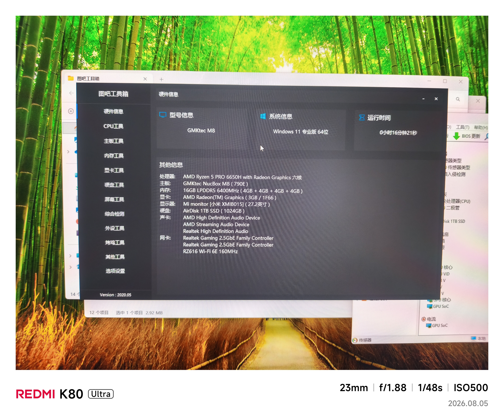The height and width of the screenshot is (420, 504).
Task: Go to 内存工具 in the sidebar
Action: click(114, 156)
